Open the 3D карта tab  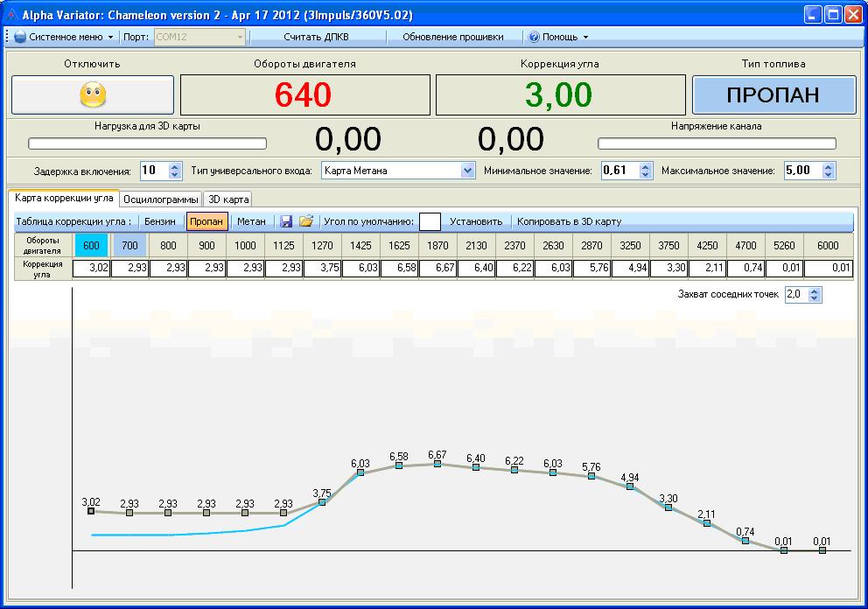pyautogui.click(x=228, y=199)
